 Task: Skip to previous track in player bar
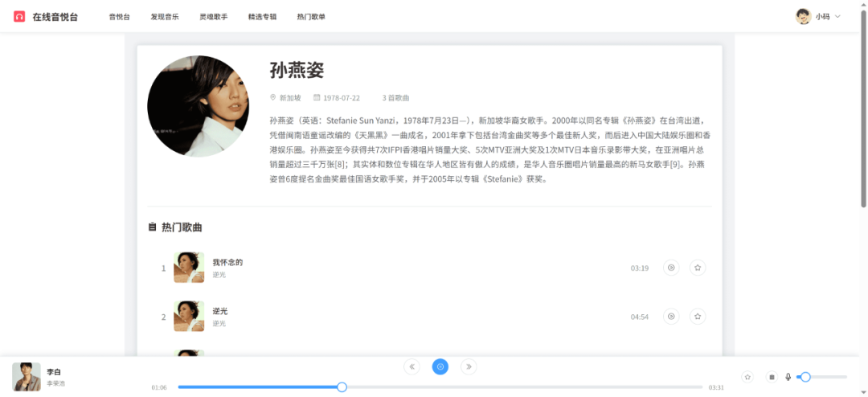coord(411,366)
